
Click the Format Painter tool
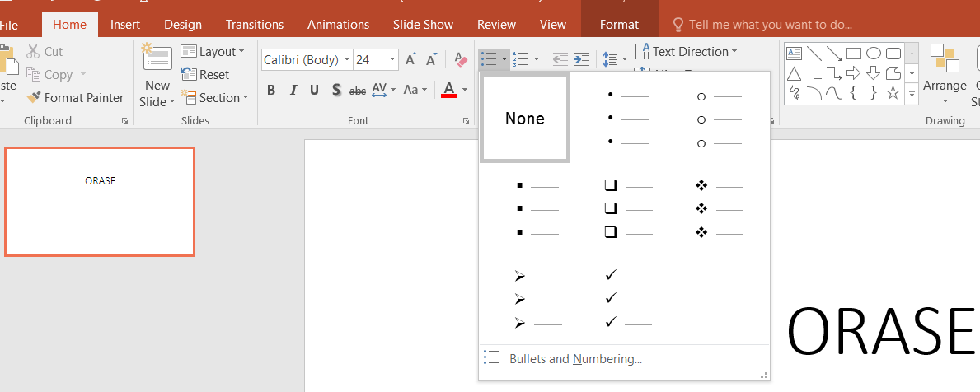coord(75,98)
